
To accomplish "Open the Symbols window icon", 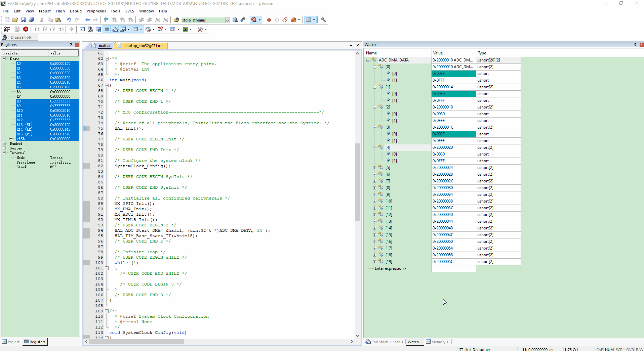I will (98, 29).
